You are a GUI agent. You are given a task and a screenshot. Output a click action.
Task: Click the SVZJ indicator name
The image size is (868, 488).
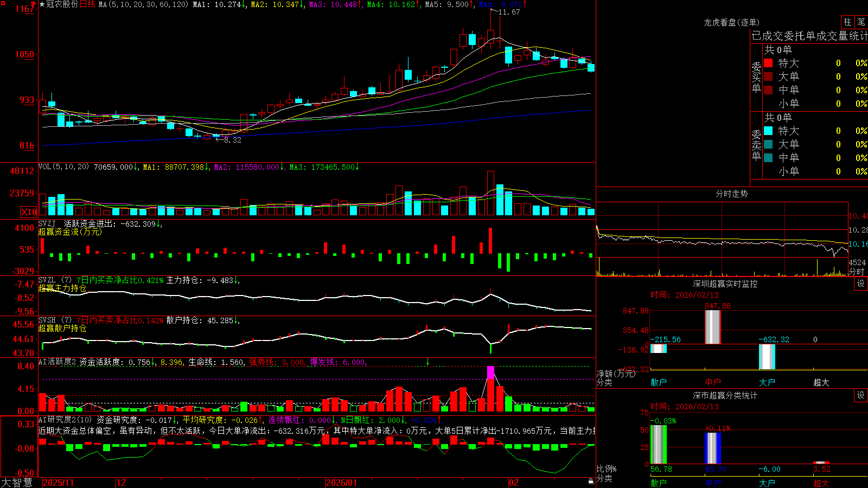pyautogui.click(x=47, y=223)
